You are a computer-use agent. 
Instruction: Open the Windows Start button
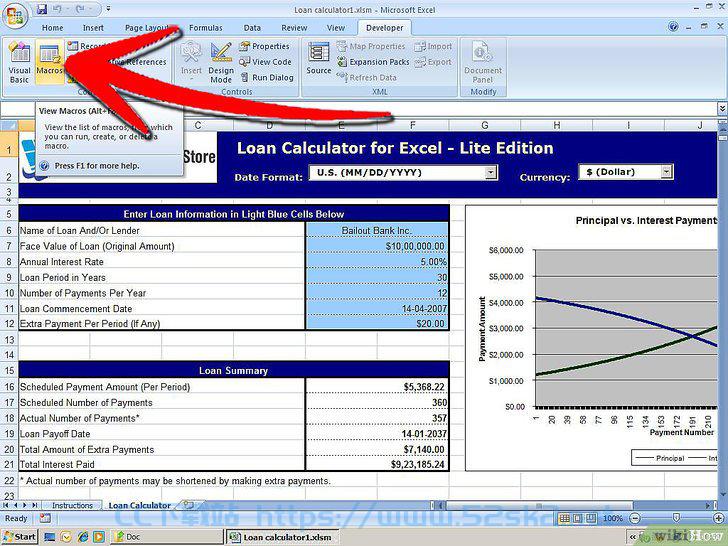(x=20, y=537)
